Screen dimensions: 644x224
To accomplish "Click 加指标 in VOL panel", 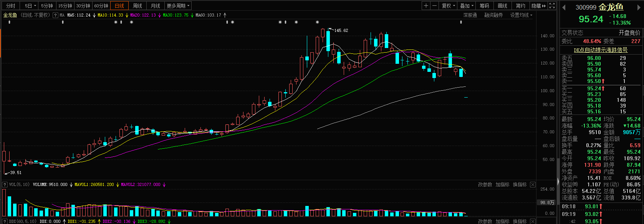I will pyautogui.click(x=502, y=184).
